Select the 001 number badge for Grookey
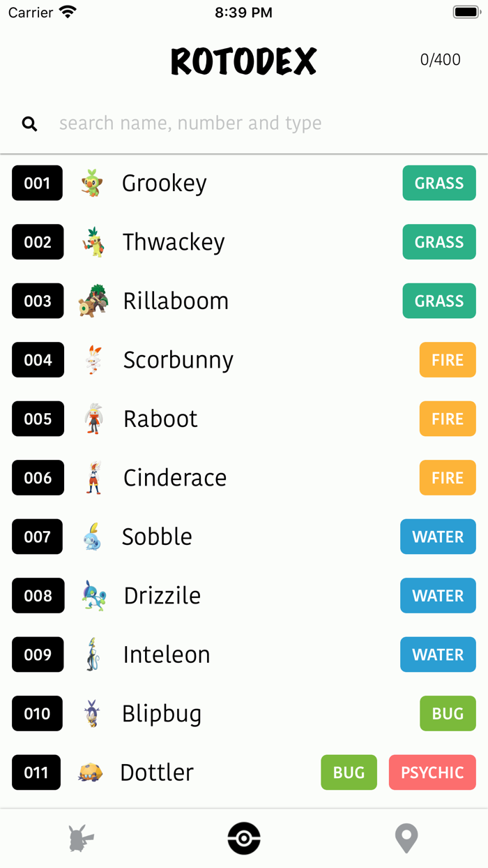The height and width of the screenshot is (868, 488). point(37,183)
